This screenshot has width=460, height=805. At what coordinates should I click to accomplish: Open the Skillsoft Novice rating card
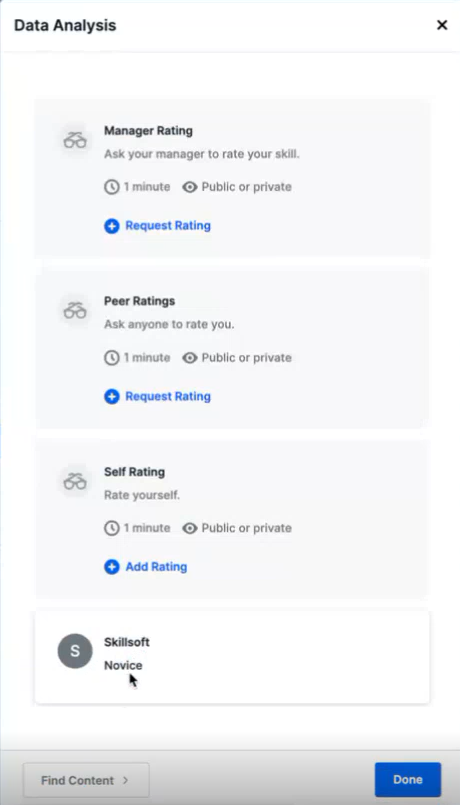click(x=232, y=657)
